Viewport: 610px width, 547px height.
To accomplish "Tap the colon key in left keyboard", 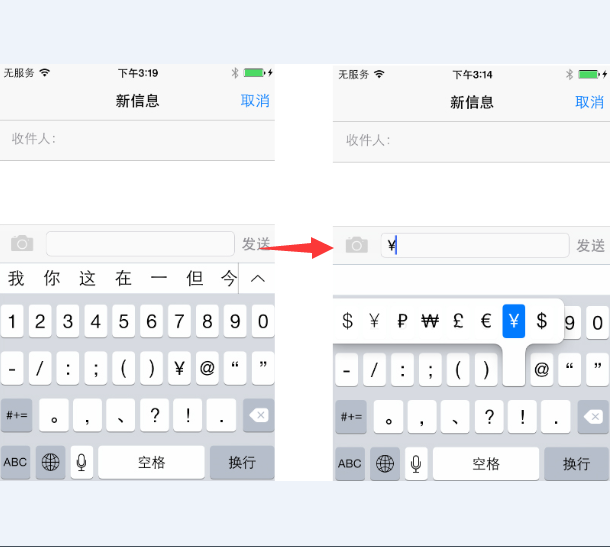I will point(68,368).
